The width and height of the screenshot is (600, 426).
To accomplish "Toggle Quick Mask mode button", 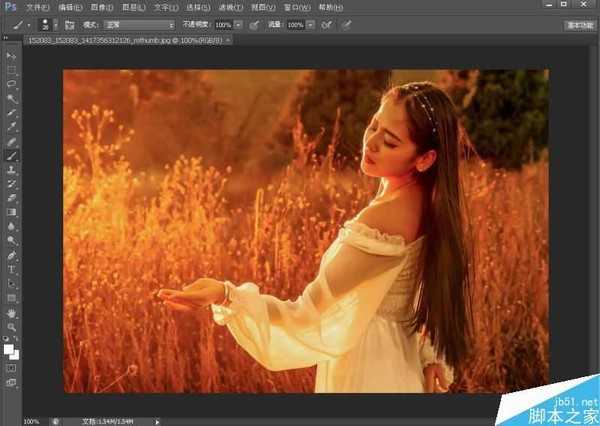I will point(12,367).
